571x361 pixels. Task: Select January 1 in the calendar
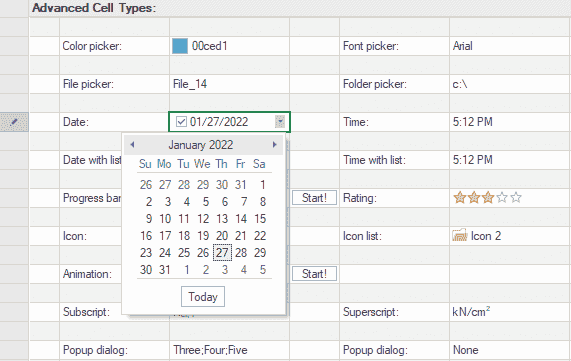262,185
